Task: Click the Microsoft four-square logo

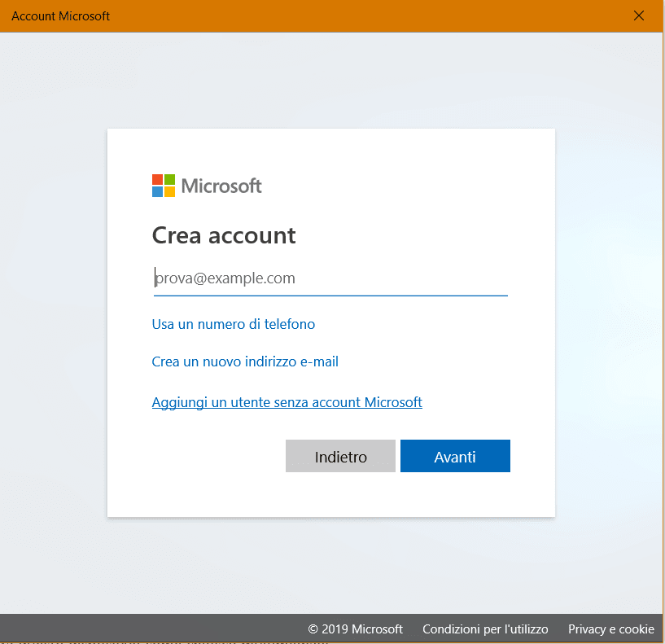Action: click(164, 186)
